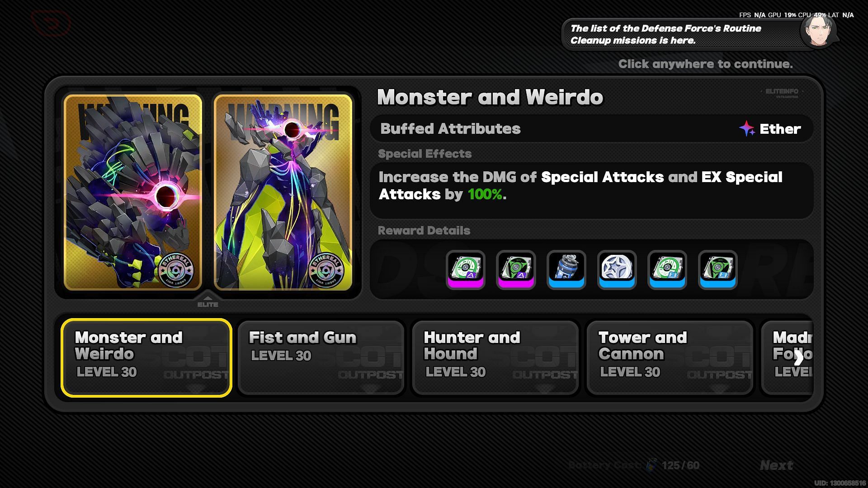
Task: View the right Ethereal enemy card
Action: (x=283, y=192)
